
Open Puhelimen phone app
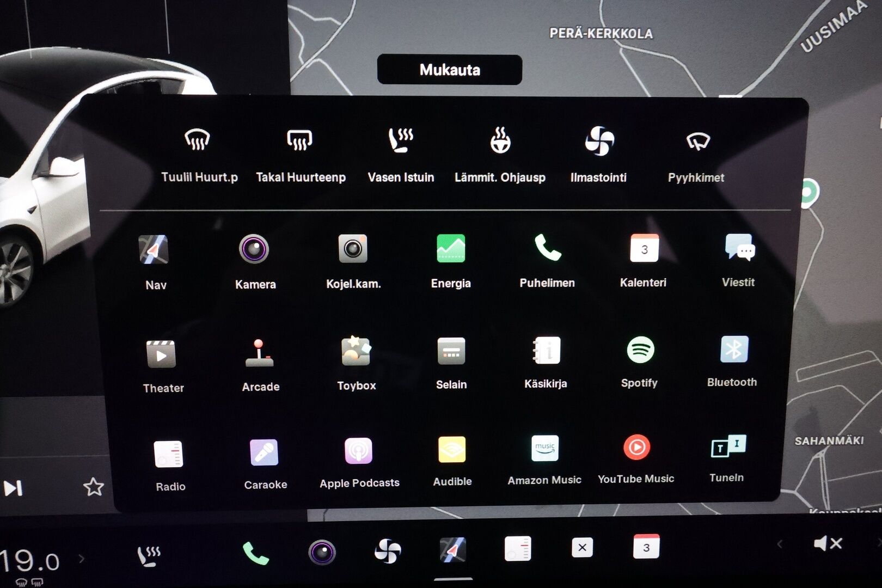coord(547,248)
